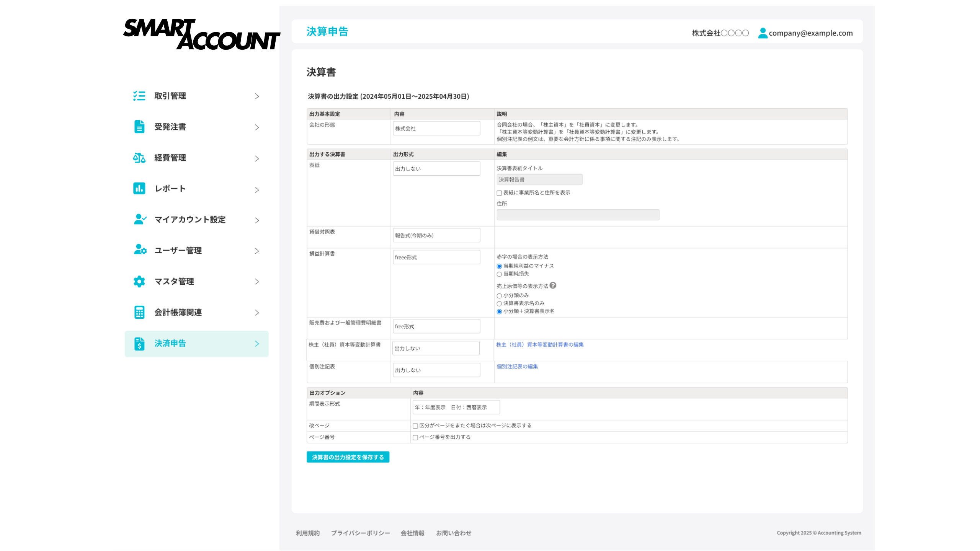Select 小分類のみ radio option
Image resolution: width=980 pixels, height=551 pixels.
(499, 296)
